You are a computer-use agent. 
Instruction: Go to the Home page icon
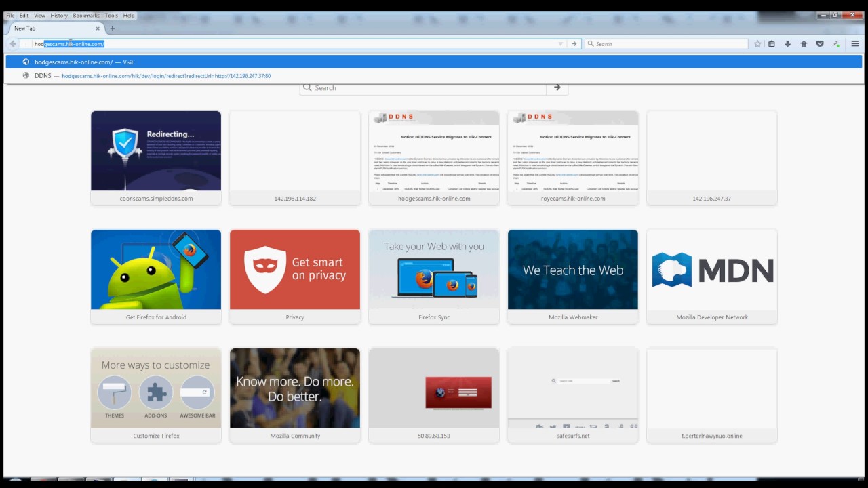[x=804, y=43]
